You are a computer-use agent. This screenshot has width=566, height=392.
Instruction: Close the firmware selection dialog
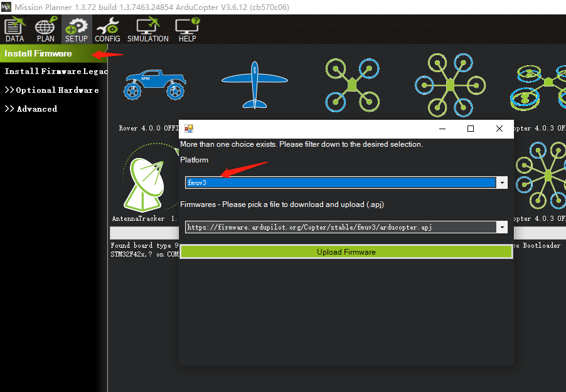(499, 129)
